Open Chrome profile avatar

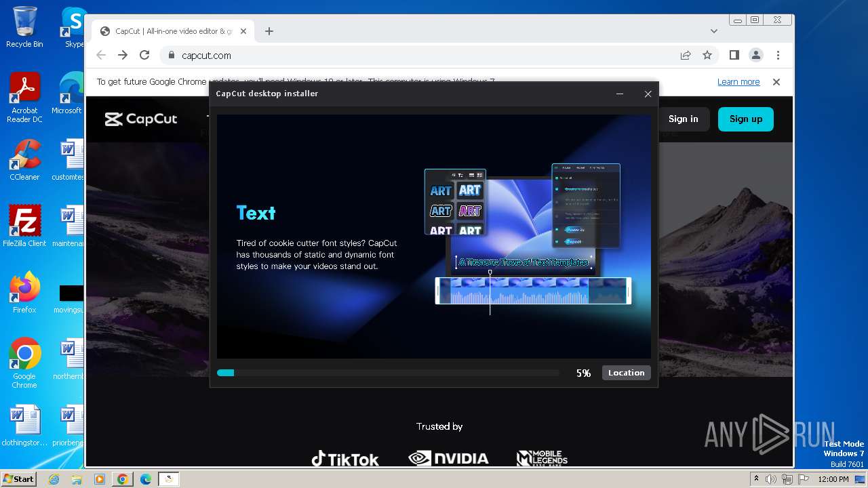pos(756,56)
